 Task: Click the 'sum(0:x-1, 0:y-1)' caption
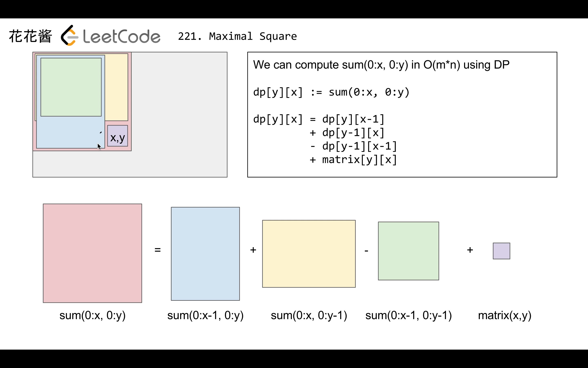point(409,315)
